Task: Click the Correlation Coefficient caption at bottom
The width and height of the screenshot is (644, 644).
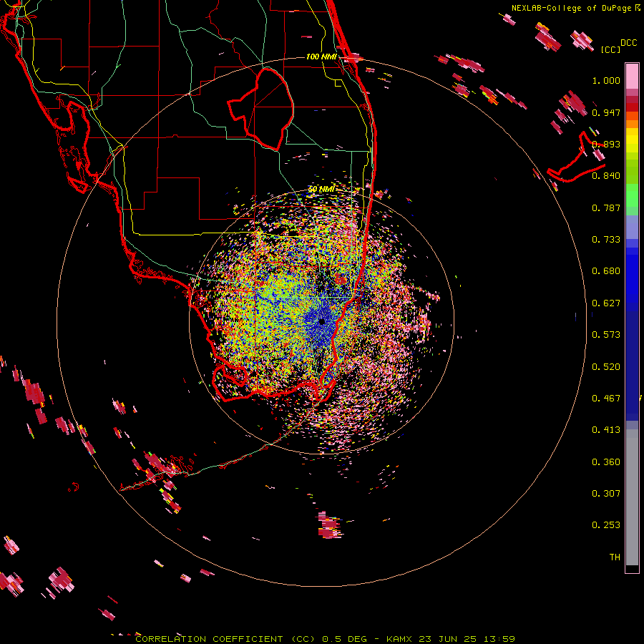Action: pos(326,639)
